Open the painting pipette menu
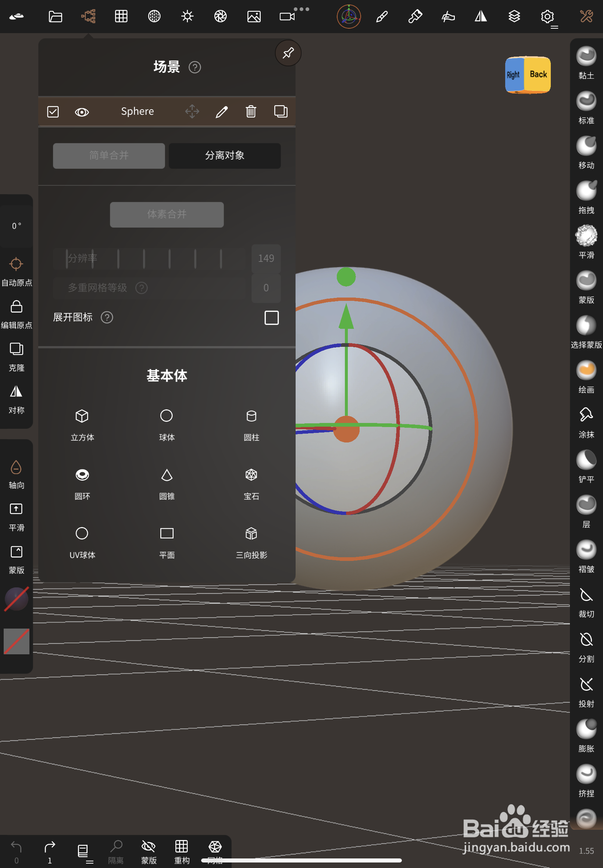Screen dimensions: 603x868 pyautogui.click(x=415, y=16)
